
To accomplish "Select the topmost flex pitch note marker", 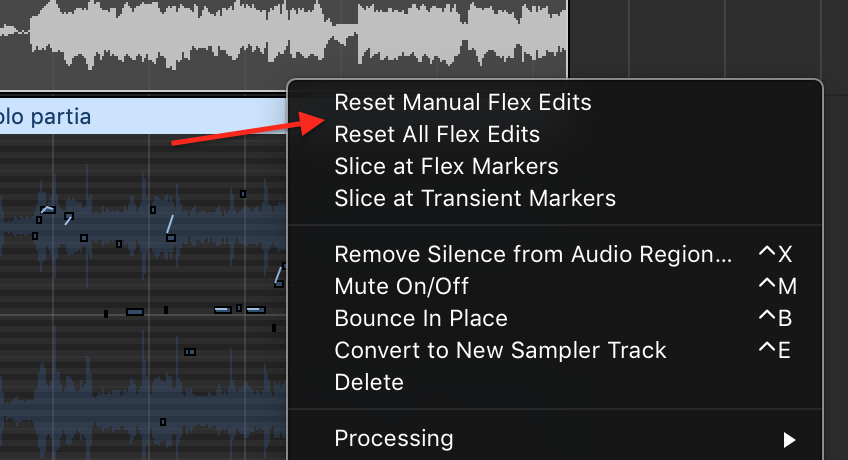I will click(243, 194).
